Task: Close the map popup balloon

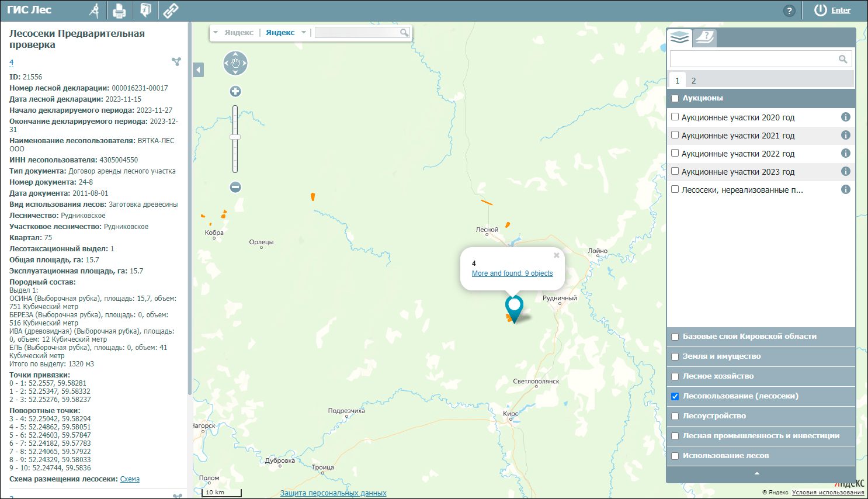Action: (557, 255)
